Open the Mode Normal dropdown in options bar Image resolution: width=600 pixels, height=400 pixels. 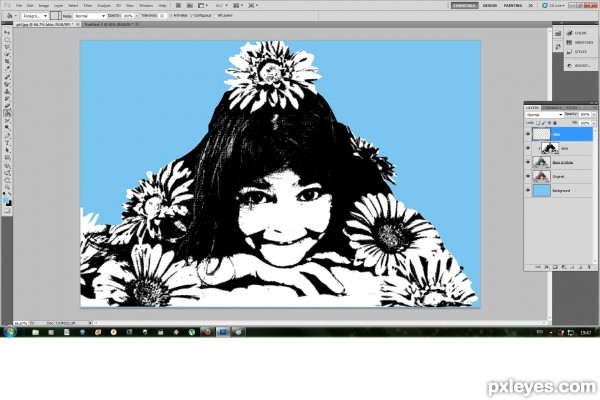(x=90, y=16)
